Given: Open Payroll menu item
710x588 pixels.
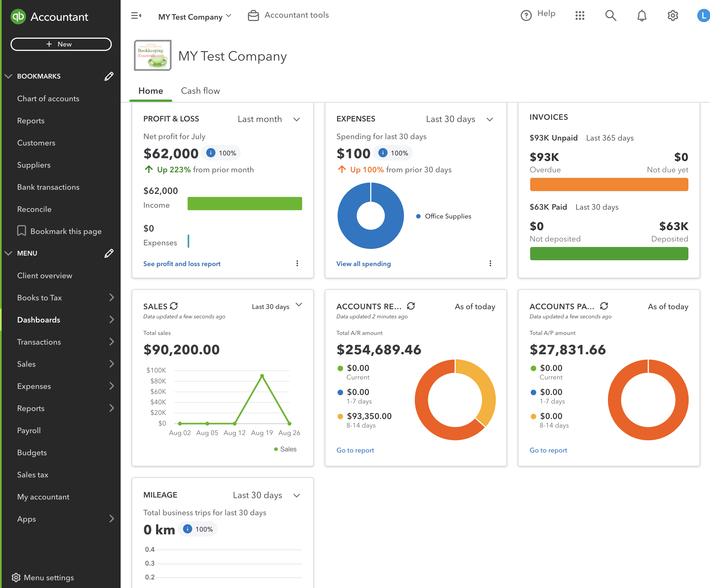Looking at the screenshot, I should pos(29,430).
